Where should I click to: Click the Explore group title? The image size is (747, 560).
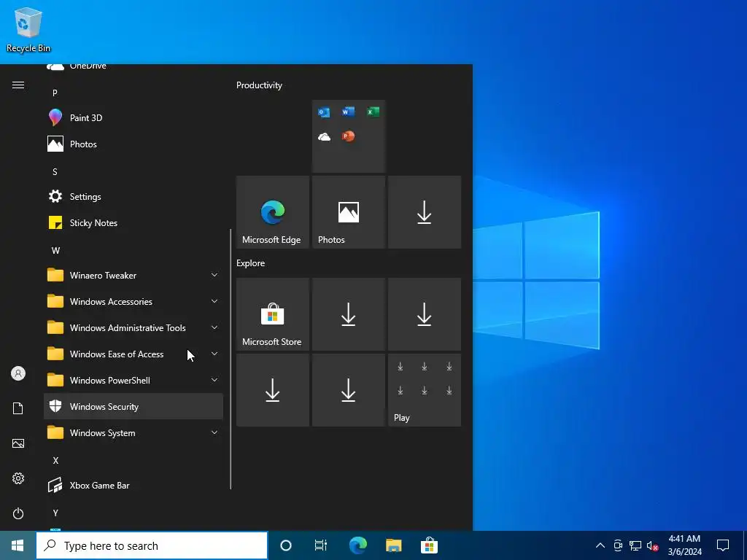tap(251, 262)
